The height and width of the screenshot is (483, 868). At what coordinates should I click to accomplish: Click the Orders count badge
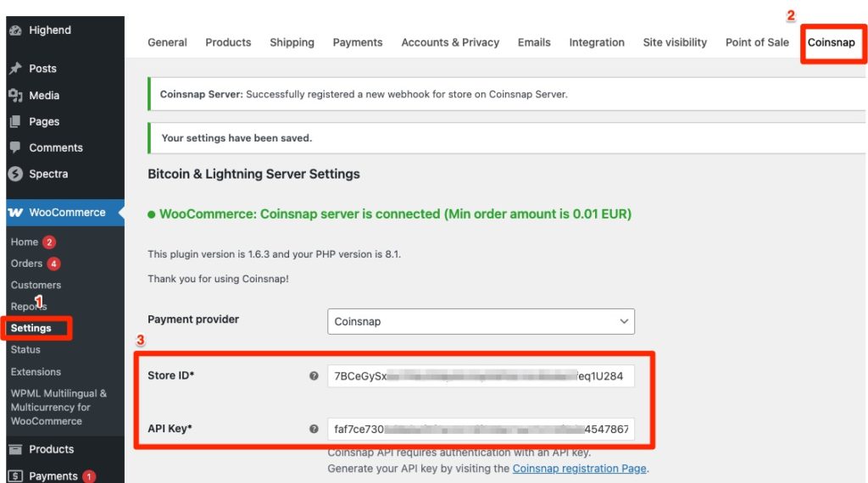click(53, 264)
